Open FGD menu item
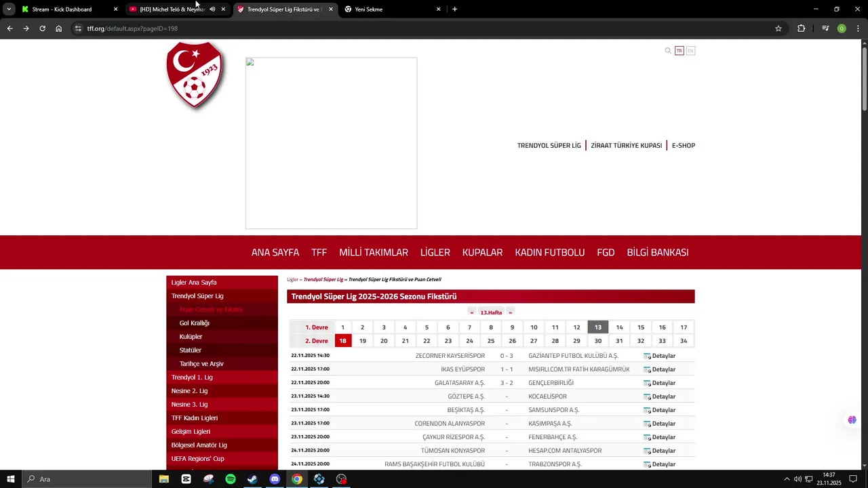 (606, 252)
